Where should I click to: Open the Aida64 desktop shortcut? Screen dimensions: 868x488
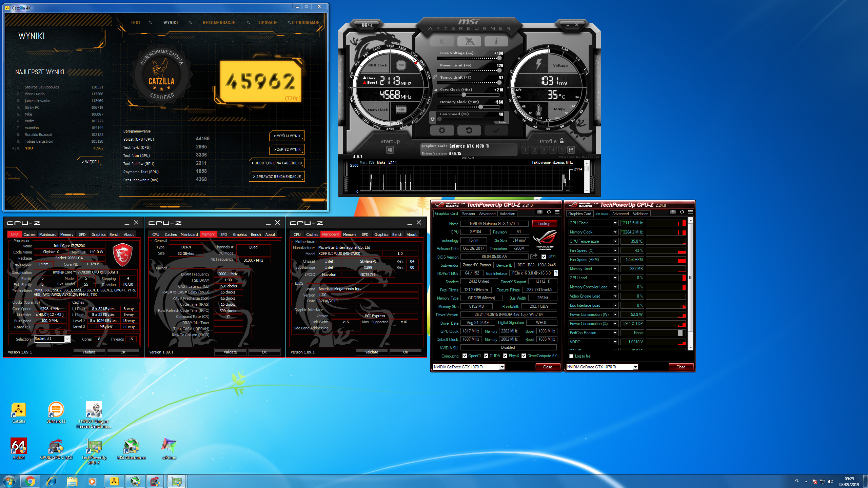coord(19,449)
